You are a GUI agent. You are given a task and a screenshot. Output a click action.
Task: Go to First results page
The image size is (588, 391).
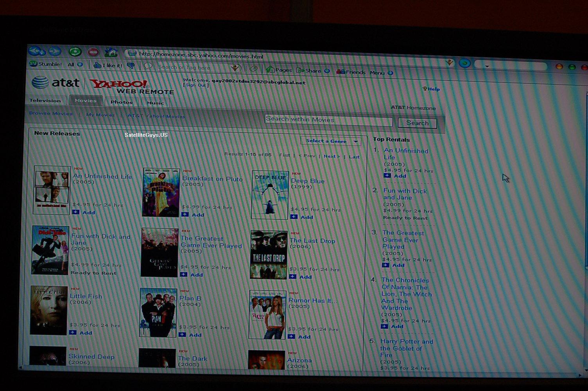(285, 155)
